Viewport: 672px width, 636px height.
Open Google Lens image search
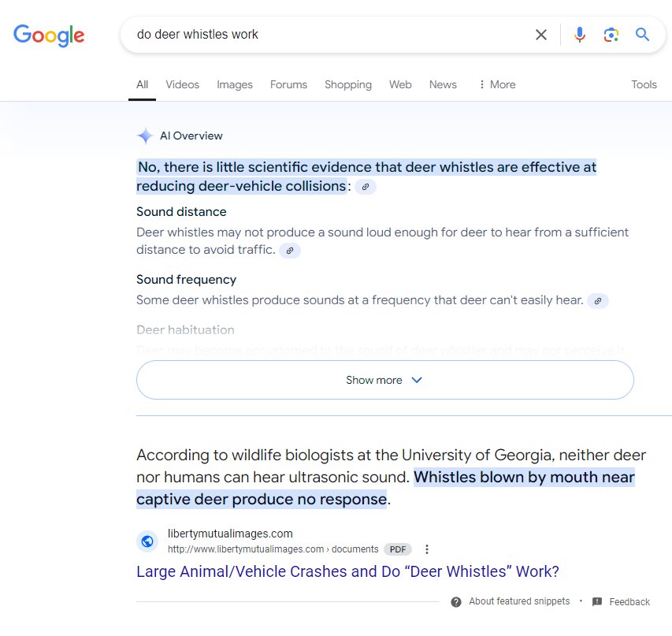click(611, 35)
